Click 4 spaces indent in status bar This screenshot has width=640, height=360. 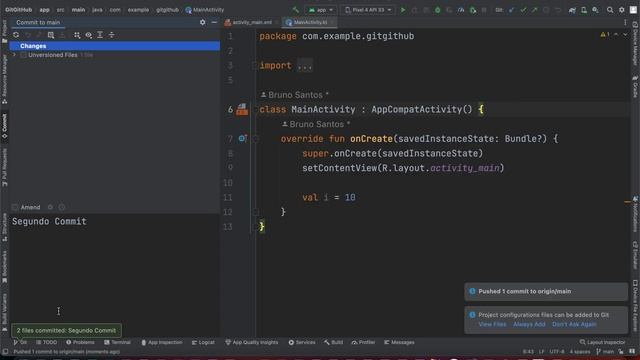click(x=580, y=351)
